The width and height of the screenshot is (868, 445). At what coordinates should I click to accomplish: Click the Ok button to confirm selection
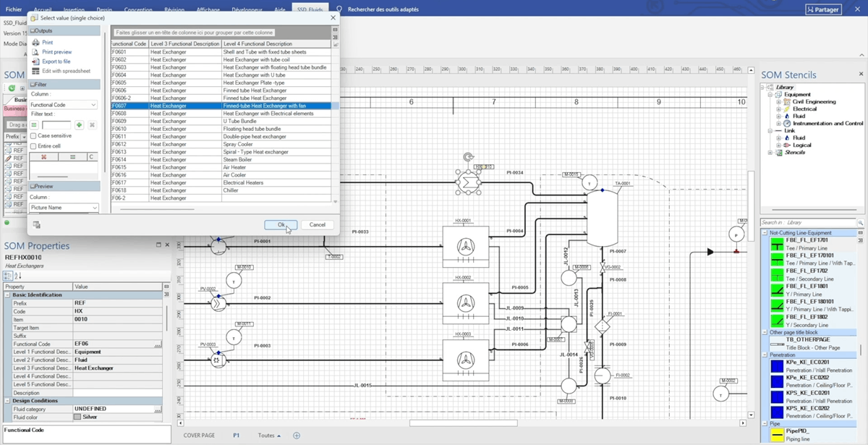[281, 225]
